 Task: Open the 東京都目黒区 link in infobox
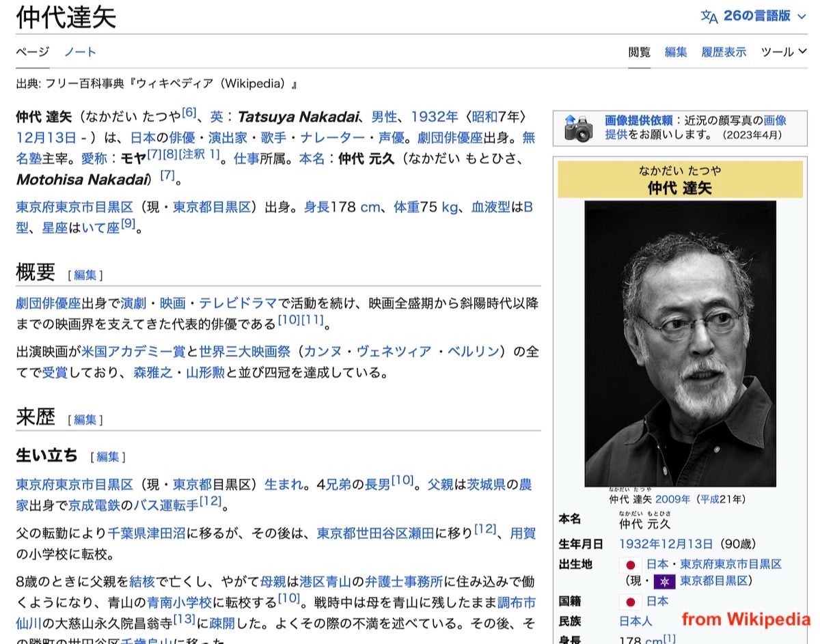click(715, 581)
